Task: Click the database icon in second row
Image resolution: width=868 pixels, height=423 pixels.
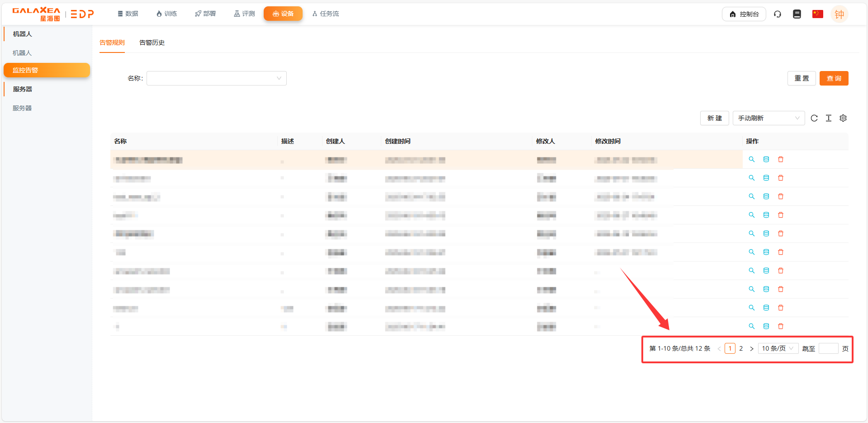Action: 766,178
